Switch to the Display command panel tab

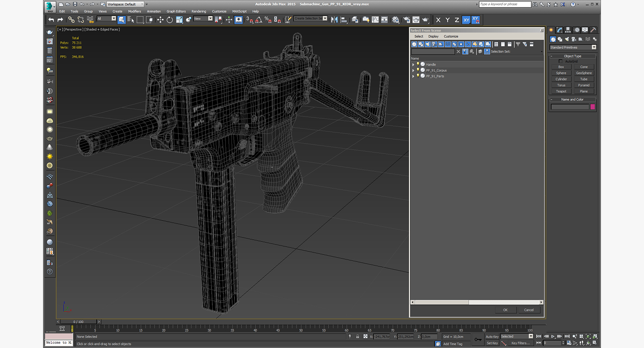click(x=585, y=30)
